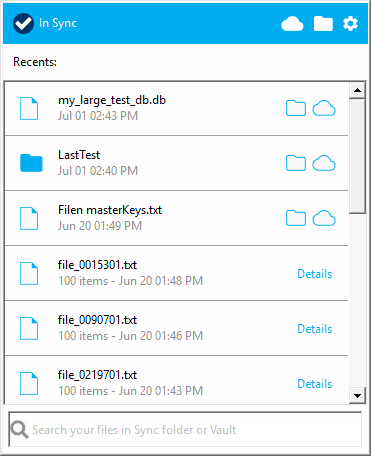View my_large_test_db.db in the cloud
The height and width of the screenshot is (456, 371).
coord(324,108)
